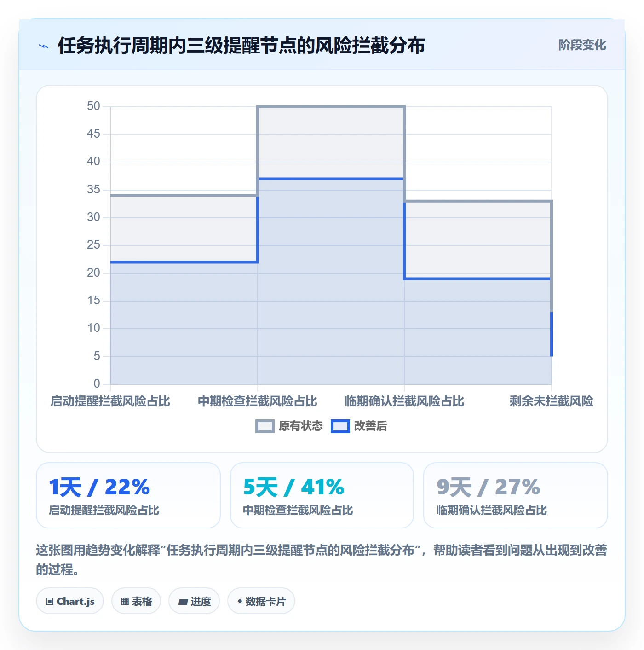This screenshot has height=650, width=644.
Task: Click the 9天 / 27% stat value
Action: (488, 487)
